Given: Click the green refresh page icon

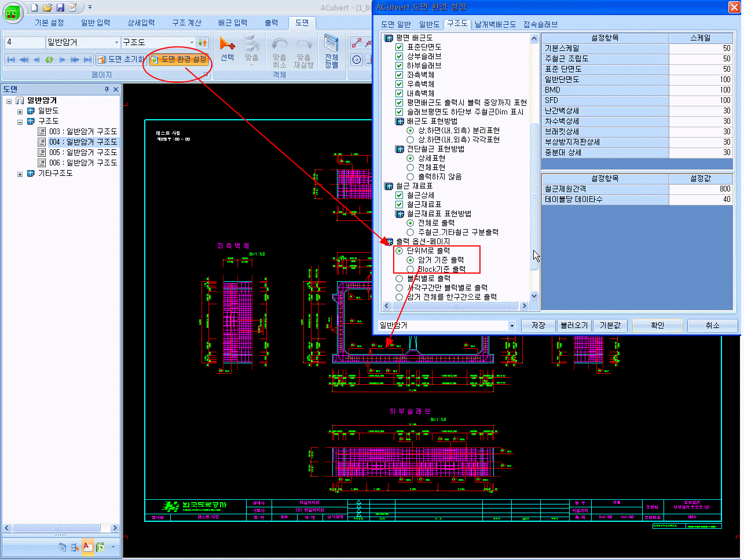Looking at the screenshot, I should [x=49, y=60].
